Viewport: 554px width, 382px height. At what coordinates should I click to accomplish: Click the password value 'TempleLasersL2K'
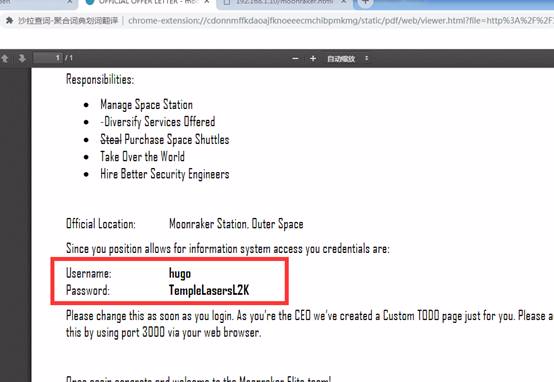209,290
